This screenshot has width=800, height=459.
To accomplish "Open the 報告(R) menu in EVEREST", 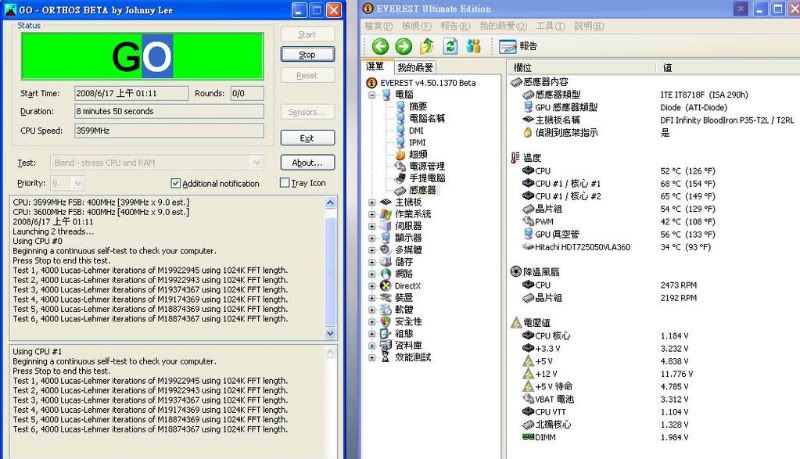I will [x=455, y=26].
